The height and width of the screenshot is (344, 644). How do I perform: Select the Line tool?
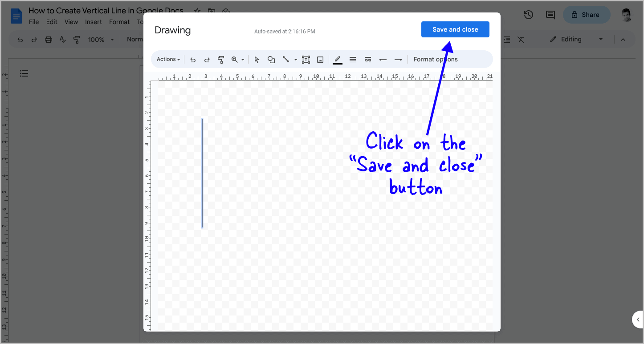click(286, 59)
